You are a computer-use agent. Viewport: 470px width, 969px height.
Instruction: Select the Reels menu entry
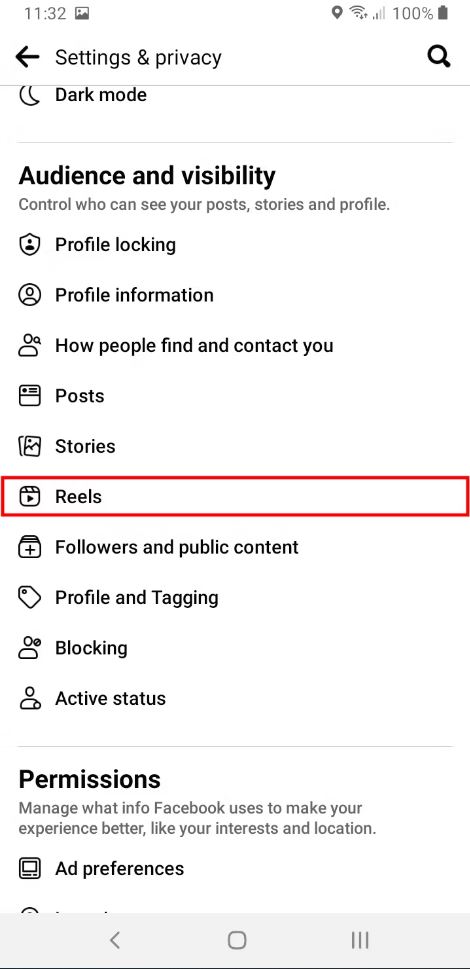pyautogui.click(x=235, y=496)
